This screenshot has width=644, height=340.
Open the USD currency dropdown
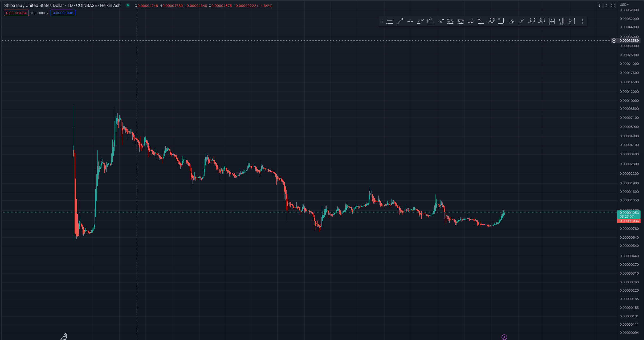[x=624, y=5]
